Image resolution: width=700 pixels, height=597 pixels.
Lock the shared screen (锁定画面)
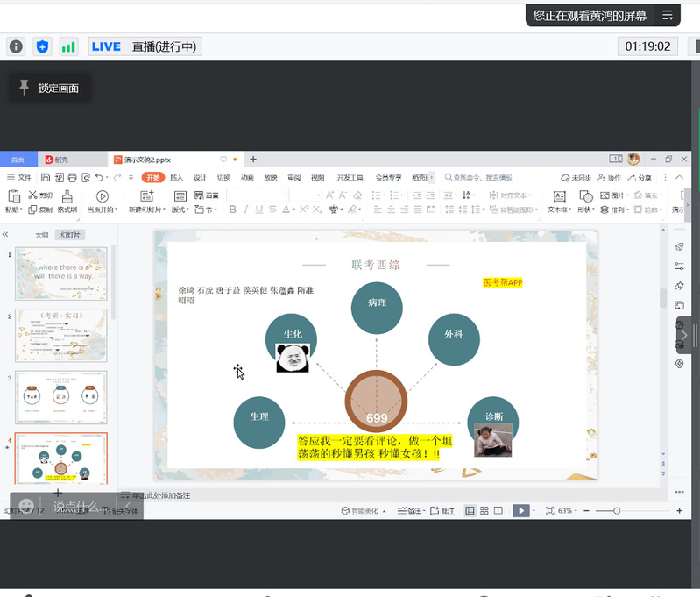[x=49, y=88]
